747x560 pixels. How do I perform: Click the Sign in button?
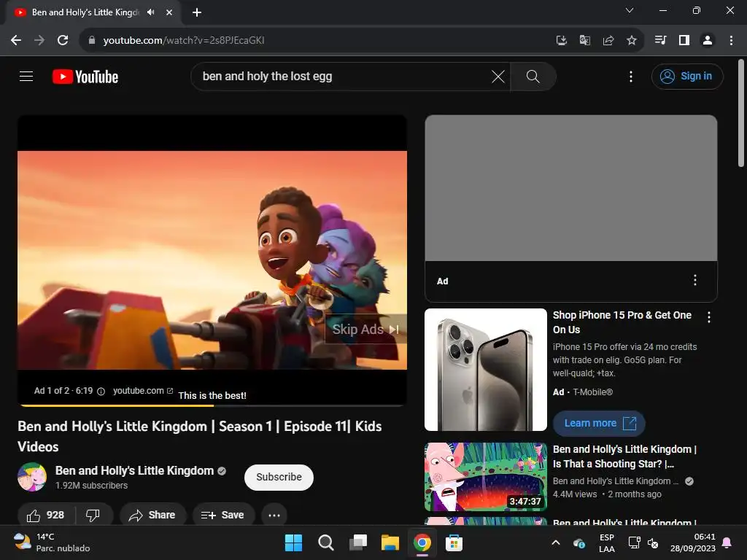687,76
